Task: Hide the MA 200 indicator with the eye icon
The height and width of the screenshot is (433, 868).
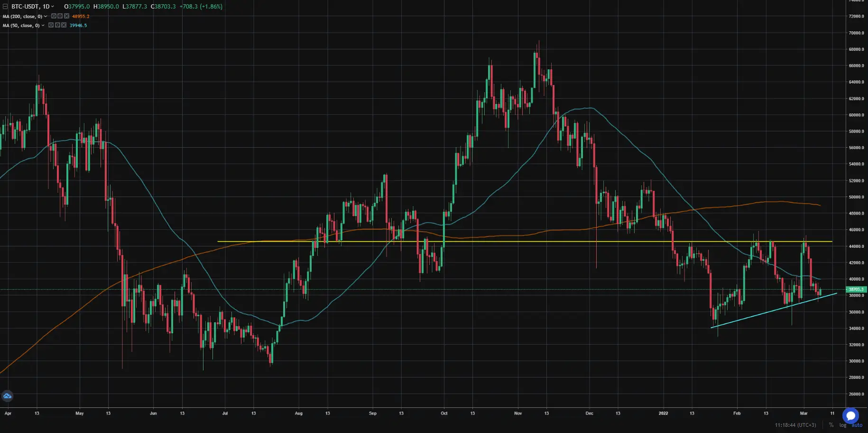Action: 54,16
